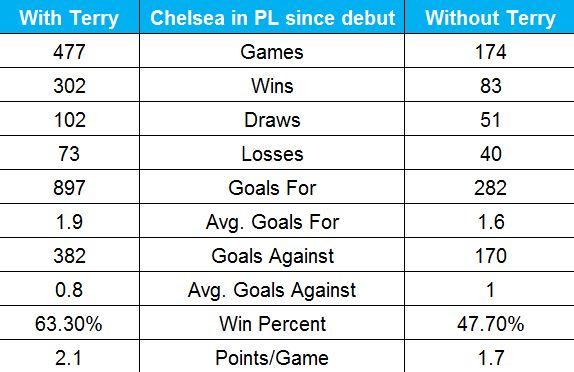Viewport: 574px width, 372px height.
Task: Click the 'Losses' row label
Action: coord(272,154)
